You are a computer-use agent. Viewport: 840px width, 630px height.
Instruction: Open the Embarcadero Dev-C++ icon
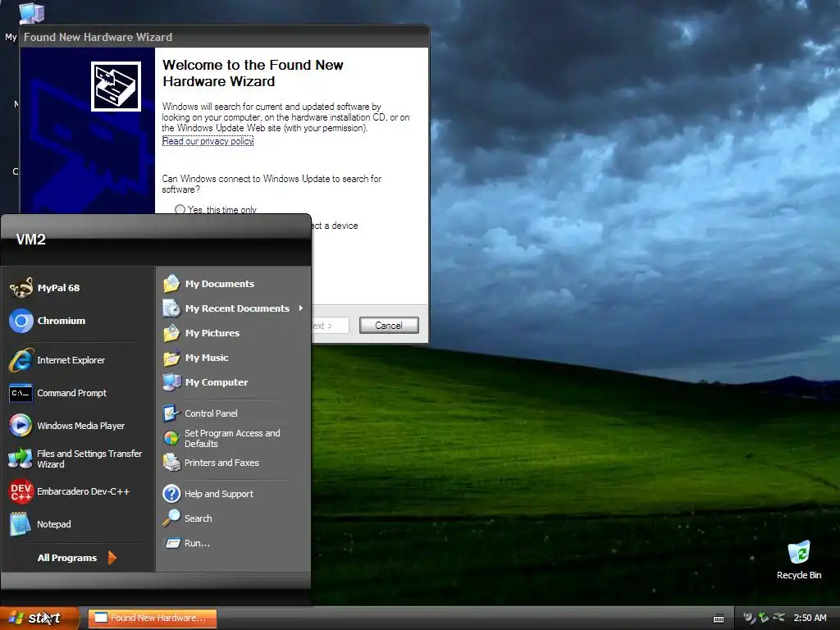pyautogui.click(x=21, y=491)
